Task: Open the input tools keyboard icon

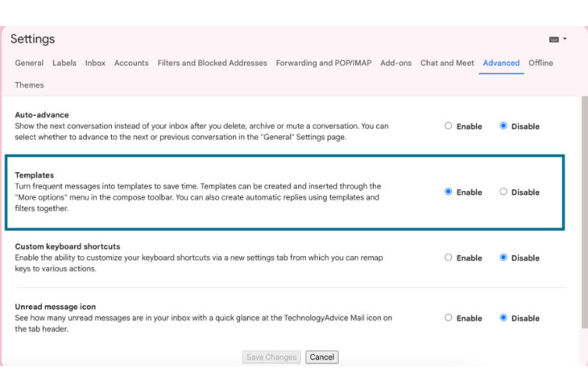Action: click(x=554, y=39)
